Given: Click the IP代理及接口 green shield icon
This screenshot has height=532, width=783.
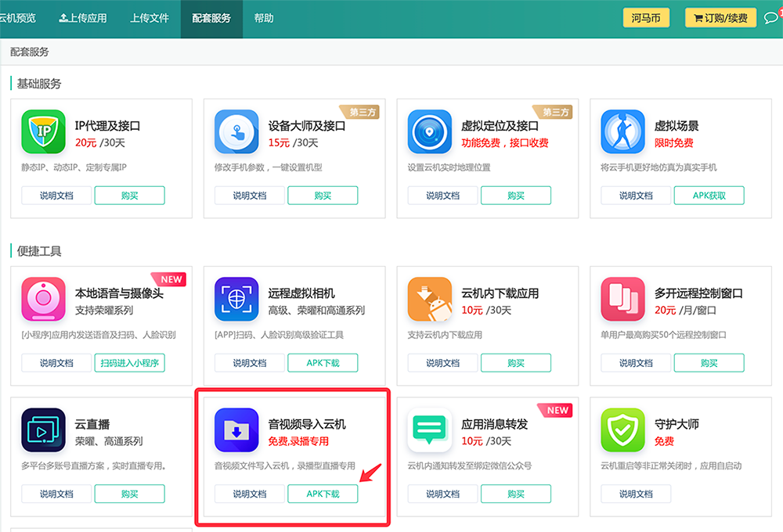Looking at the screenshot, I should 43,131.
